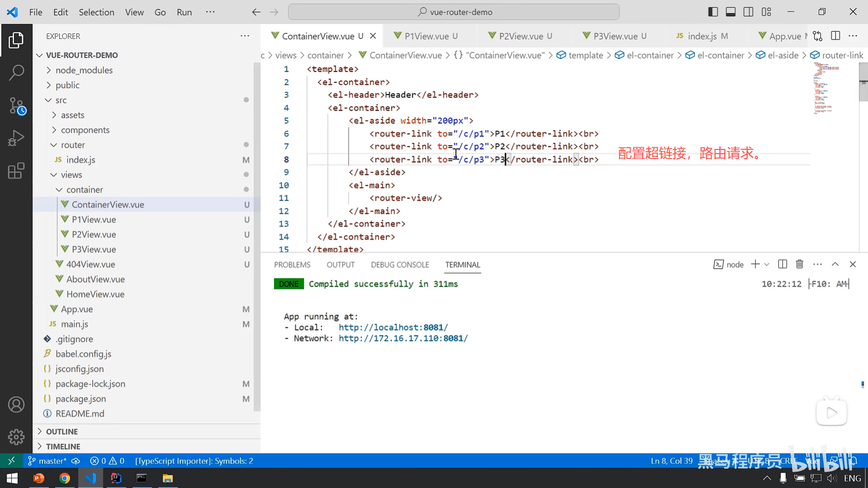Split the terminal panel

tap(783, 264)
